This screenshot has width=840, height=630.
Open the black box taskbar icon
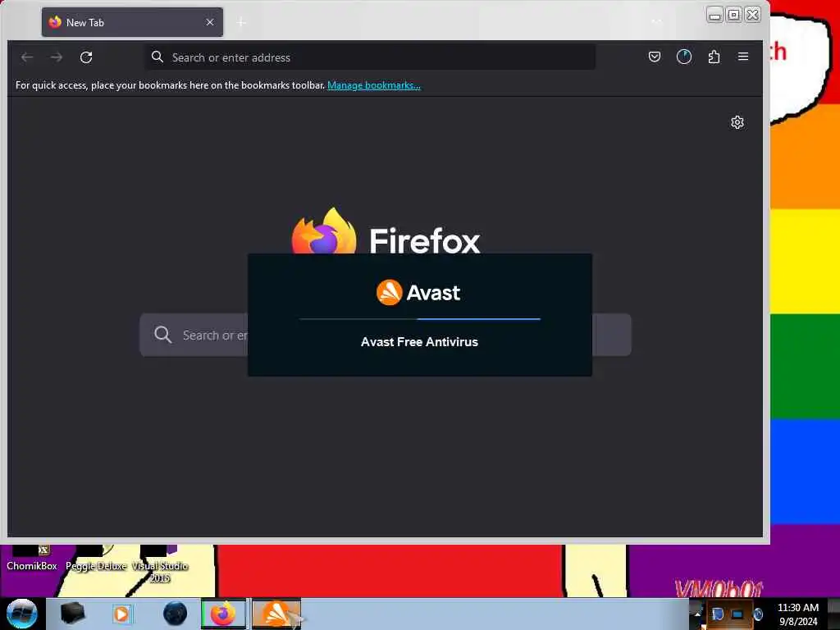[x=72, y=614]
